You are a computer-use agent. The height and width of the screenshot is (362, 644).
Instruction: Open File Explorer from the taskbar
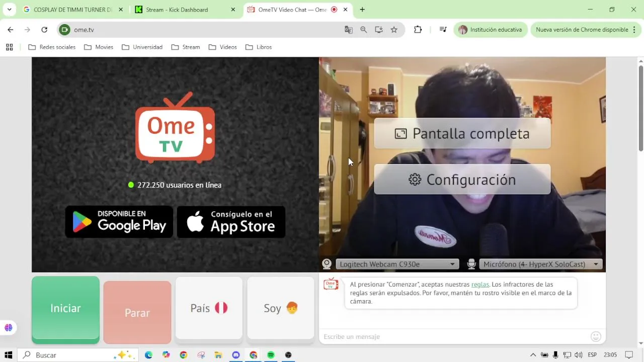(x=218, y=355)
